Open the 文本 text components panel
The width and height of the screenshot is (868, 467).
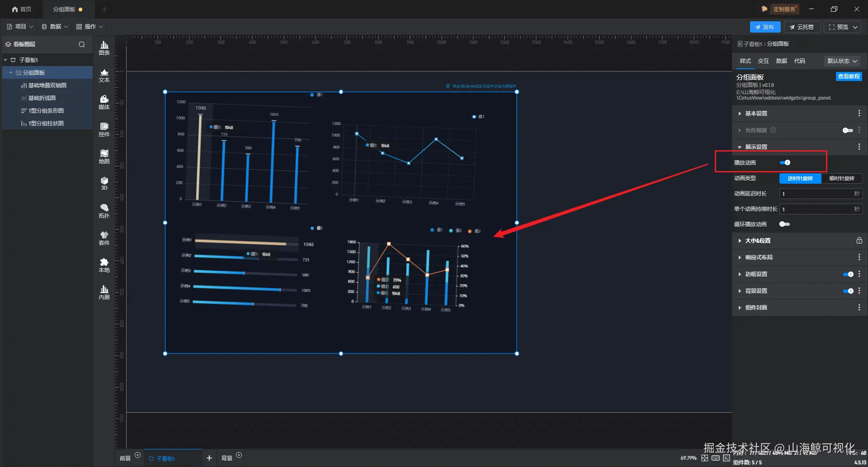pos(104,75)
